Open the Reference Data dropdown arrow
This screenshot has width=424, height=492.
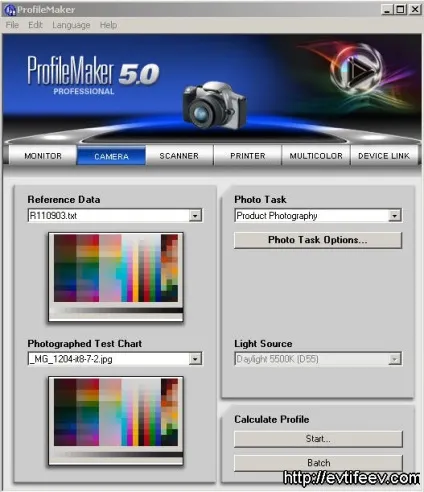click(x=195, y=216)
